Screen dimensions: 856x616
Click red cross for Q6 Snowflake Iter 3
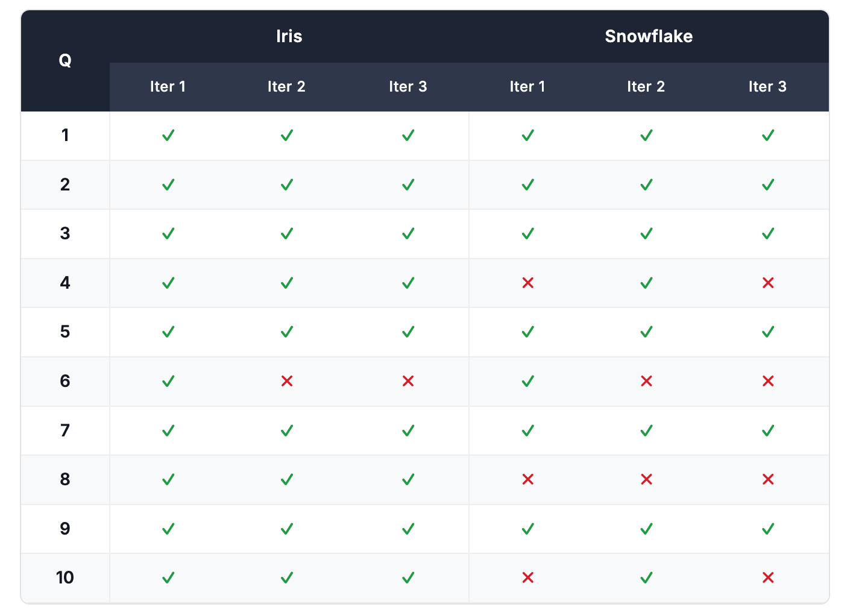[768, 381]
